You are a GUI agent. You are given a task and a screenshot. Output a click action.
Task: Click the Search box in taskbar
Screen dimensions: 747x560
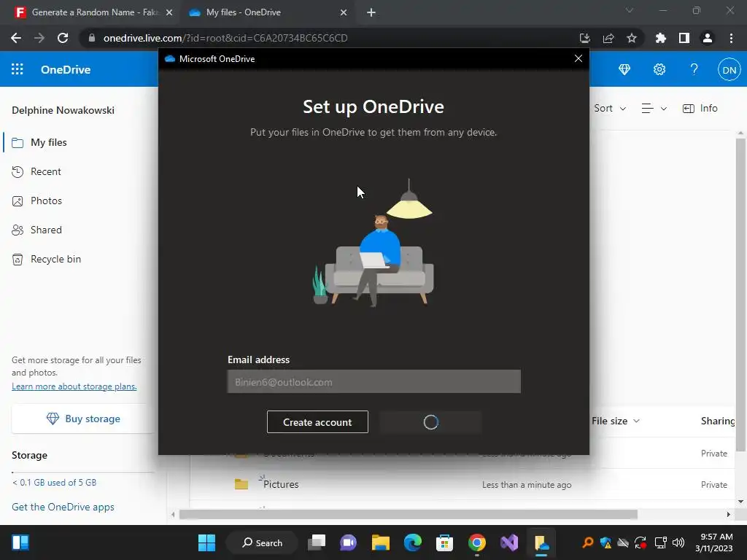click(x=262, y=542)
